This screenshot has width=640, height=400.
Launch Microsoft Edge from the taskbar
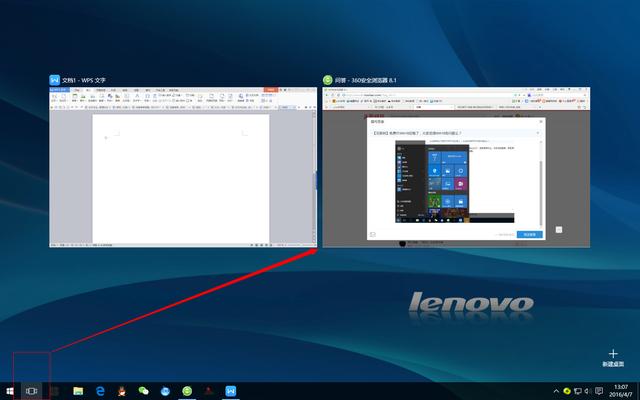pyautogui.click(x=100, y=391)
